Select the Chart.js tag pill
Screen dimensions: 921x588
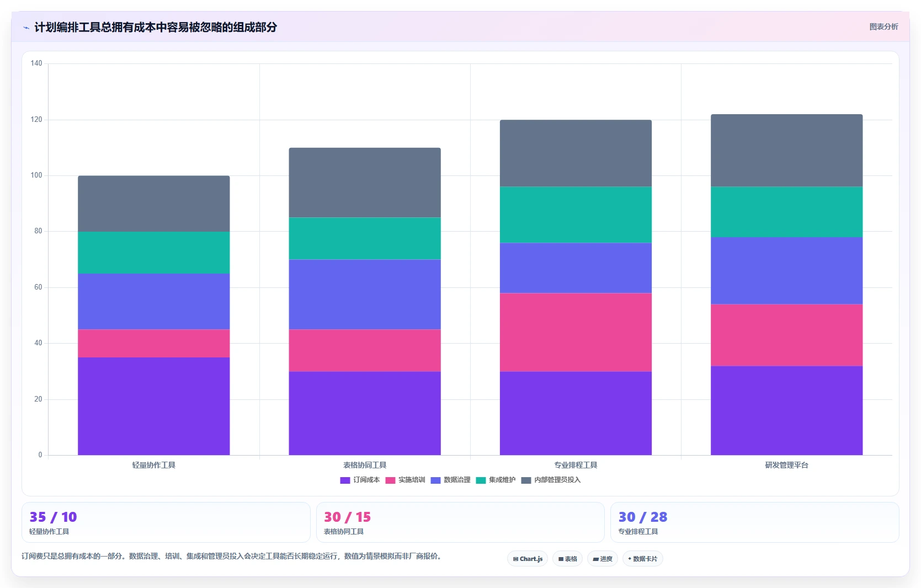[x=528, y=559]
